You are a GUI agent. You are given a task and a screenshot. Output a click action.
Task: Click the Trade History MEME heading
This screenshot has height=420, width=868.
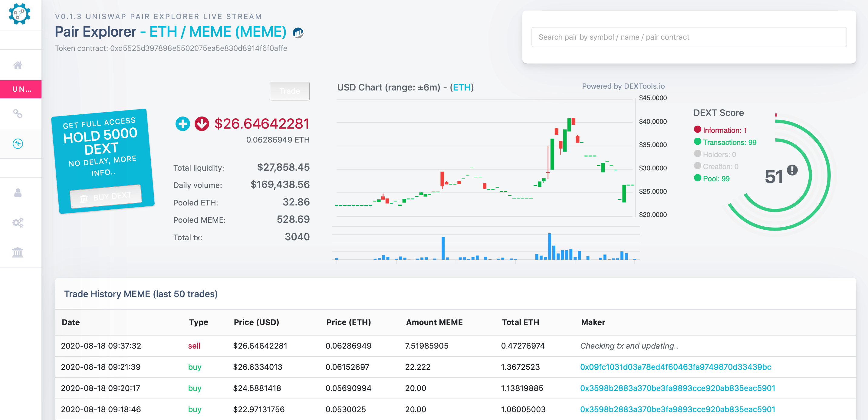[141, 294]
